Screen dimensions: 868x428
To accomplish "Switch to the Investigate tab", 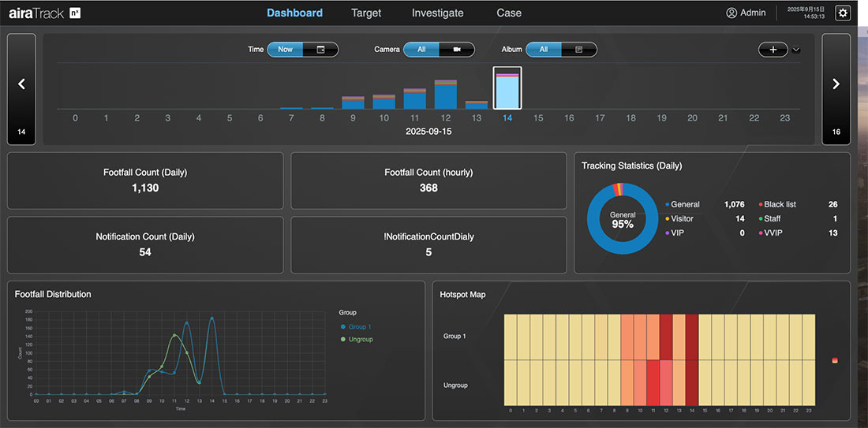I will coord(437,13).
